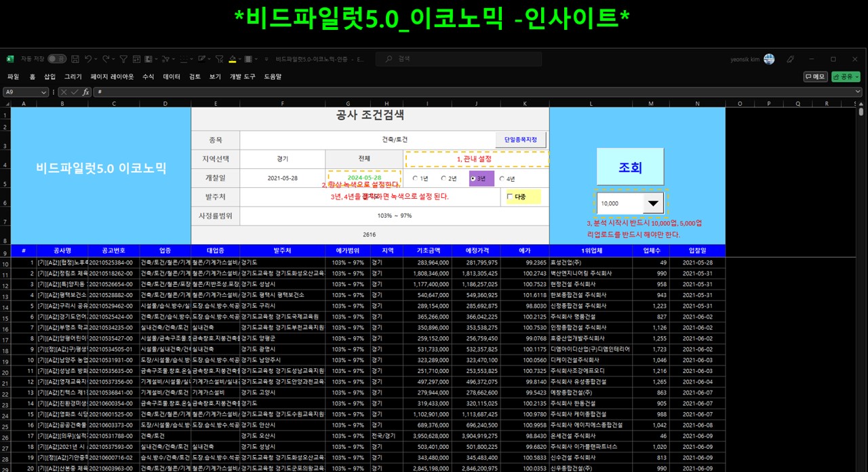Save the workbook with the floppy disk icon

click(x=75, y=59)
